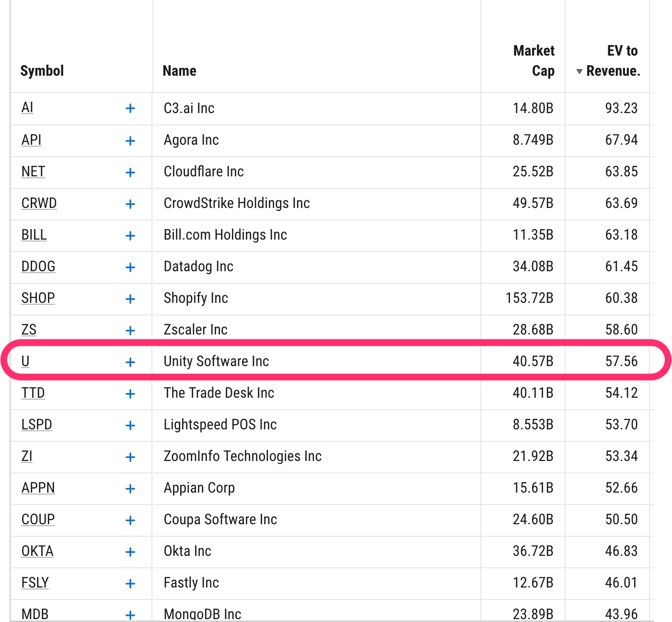This screenshot has height=622, width=672.
Task: Click the plus icon in the API row
Action: (x=130, y=141)
